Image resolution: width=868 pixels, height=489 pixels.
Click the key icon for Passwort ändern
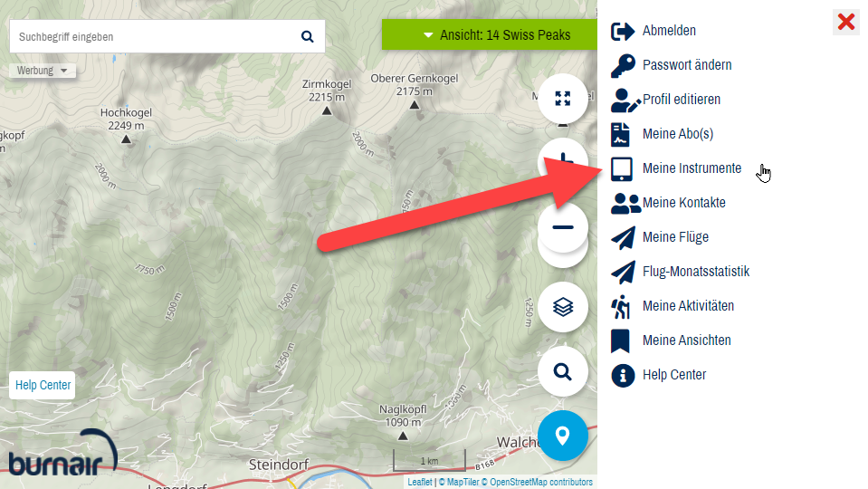pos(623,65)
